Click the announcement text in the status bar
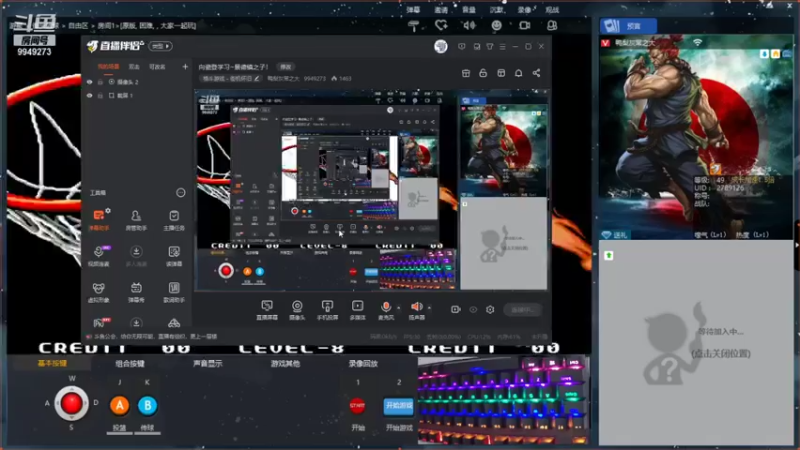This screenshot has height=450, width=800. coord(156,337)
